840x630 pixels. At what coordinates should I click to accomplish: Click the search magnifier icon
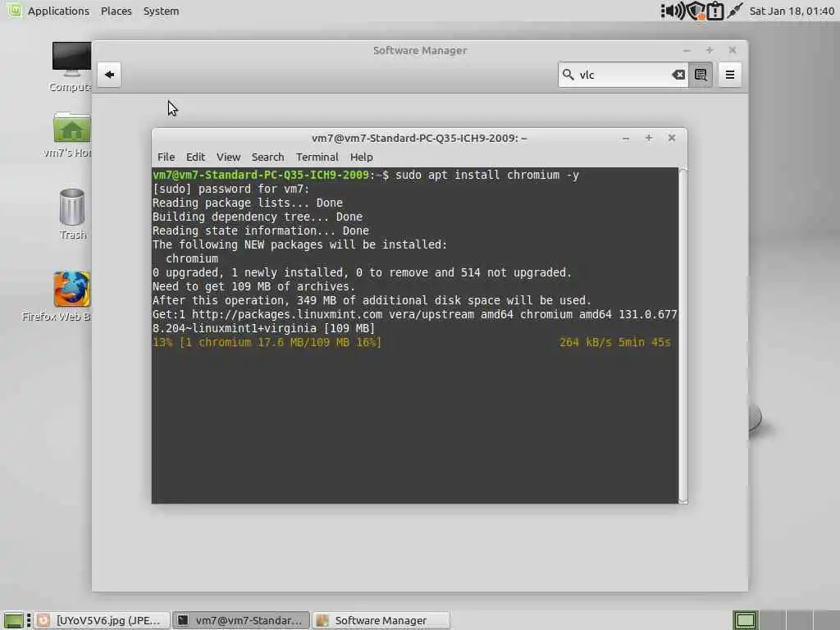point(568,75)
